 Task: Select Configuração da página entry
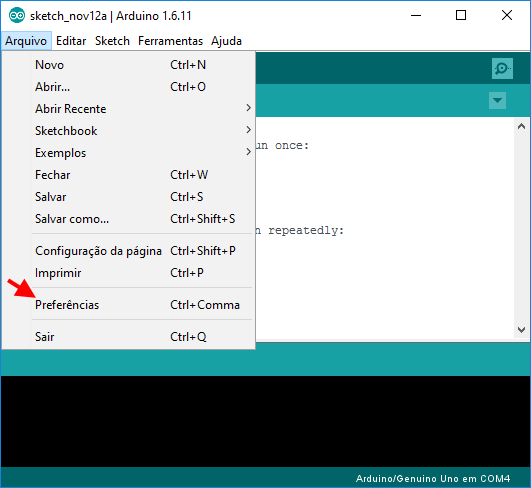click(x=128, y=251)
